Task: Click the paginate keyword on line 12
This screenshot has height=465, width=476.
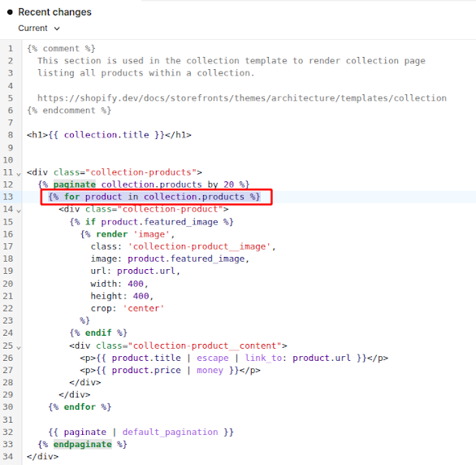Action: click(75, 185)
